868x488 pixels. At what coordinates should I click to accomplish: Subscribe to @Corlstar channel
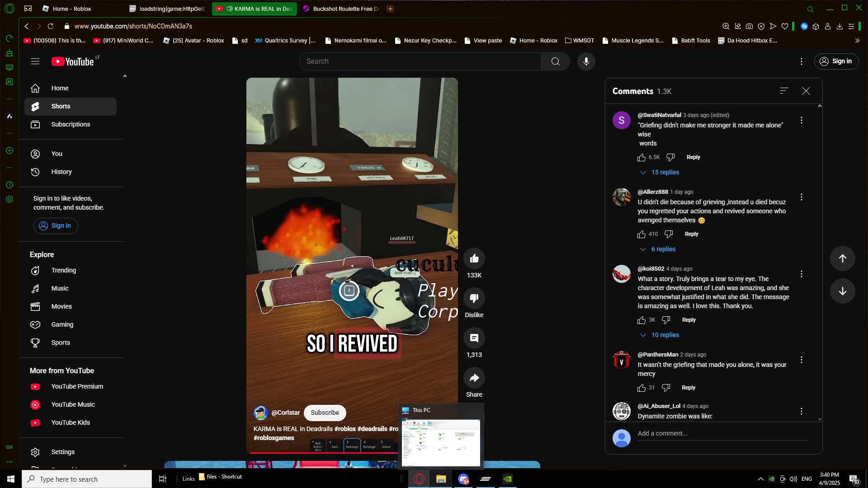(x=325, y=413)
